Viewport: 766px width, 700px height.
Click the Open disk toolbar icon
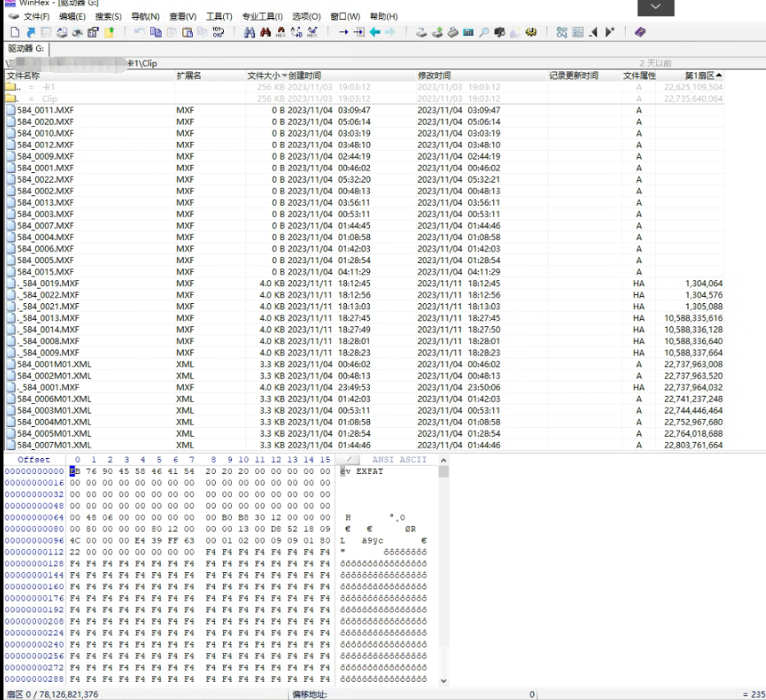(x=421, y=32)
